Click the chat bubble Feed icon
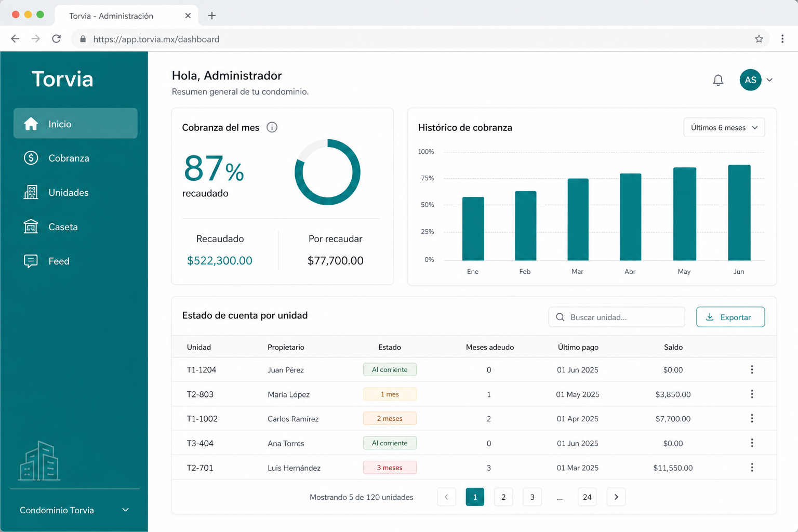Screen dimensions: 798x532 [31, 261]
